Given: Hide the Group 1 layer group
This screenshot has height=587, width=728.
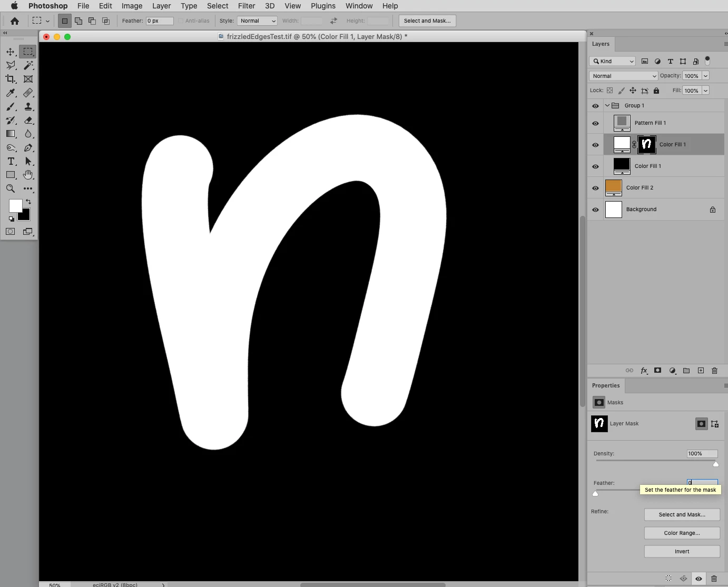Looking at the screenshot, I should pyautogui.click(x=595, y=106).
